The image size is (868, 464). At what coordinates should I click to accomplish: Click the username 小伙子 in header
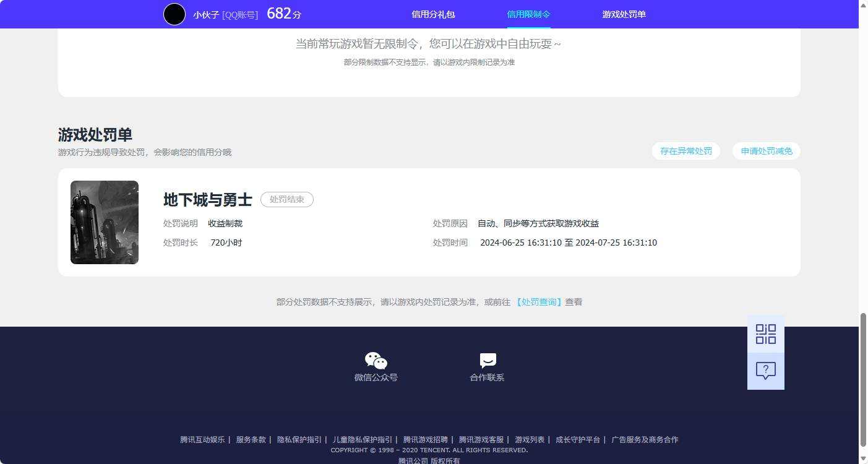[206, 15]
